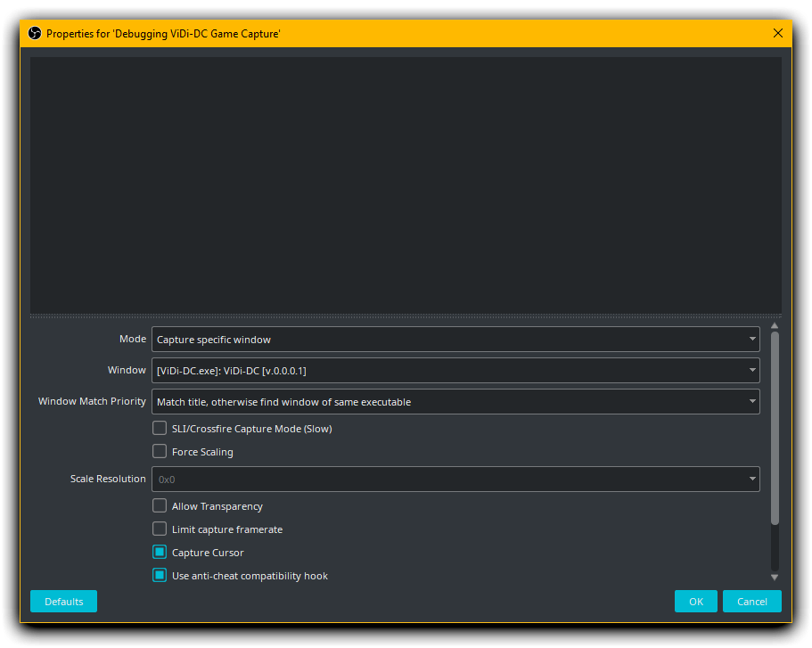812x648 pixels.
Task: Click inside the capture preview area
Action: [406, 183]
